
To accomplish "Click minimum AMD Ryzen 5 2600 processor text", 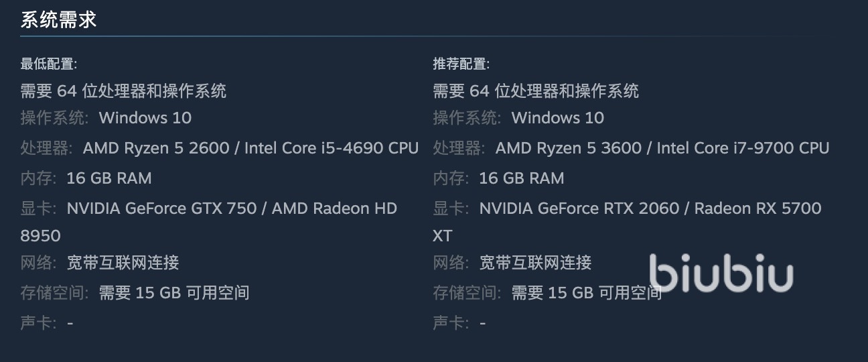I will pyautogui.click(x=156, y=148).
